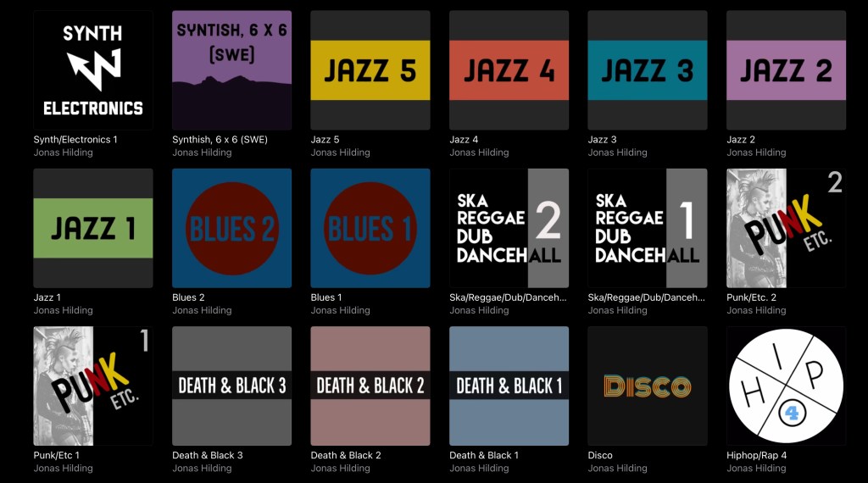The height and width of the screenshot is (483, 868).
Task: Open the red Jazz 4 cover art
Action: tap(509, 69)
